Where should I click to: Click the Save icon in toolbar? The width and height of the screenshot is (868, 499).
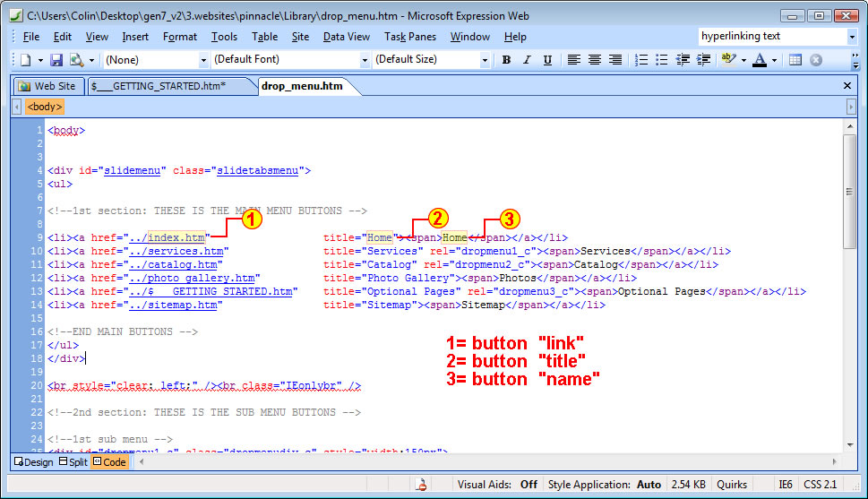pos(56,60)
